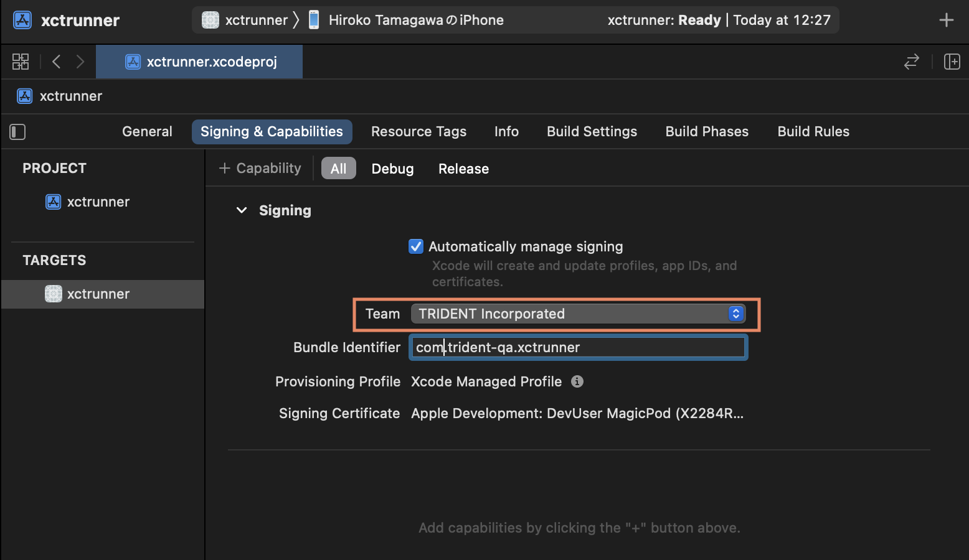The image size is (969, 560).
Task: Switch to the Build Settings tab
Action: click(592, 131)
